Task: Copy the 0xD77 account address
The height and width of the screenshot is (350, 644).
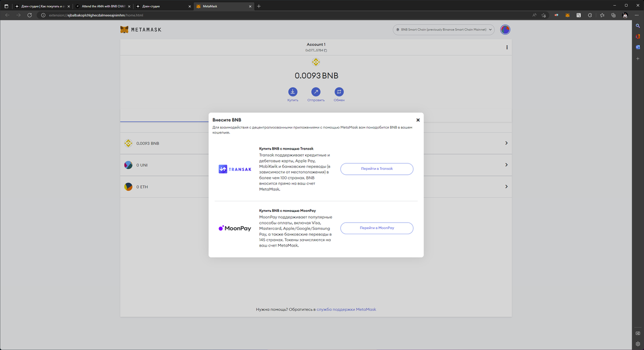Action: [x=316, y=50]
